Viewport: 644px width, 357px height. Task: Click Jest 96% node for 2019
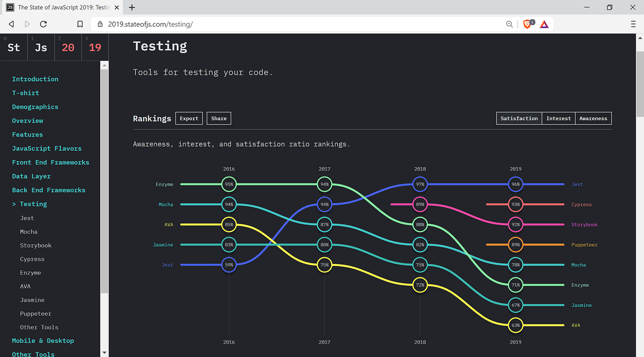[x=516, y=184]
